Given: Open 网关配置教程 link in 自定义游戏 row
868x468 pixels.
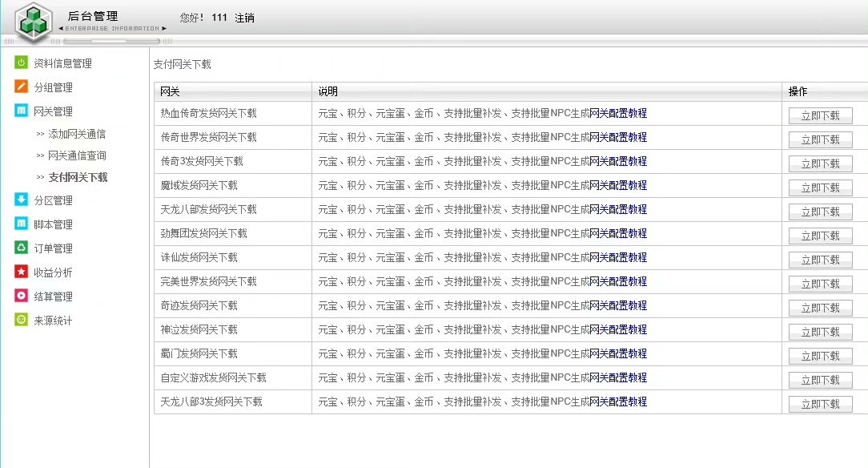Looking at the screenshot, I should coord(618,377).
